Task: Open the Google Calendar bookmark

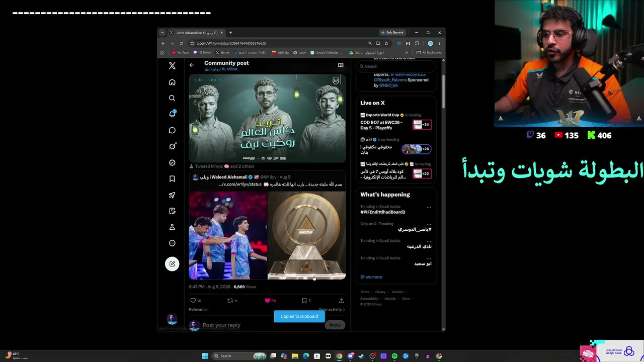Action: click(326, 52)
